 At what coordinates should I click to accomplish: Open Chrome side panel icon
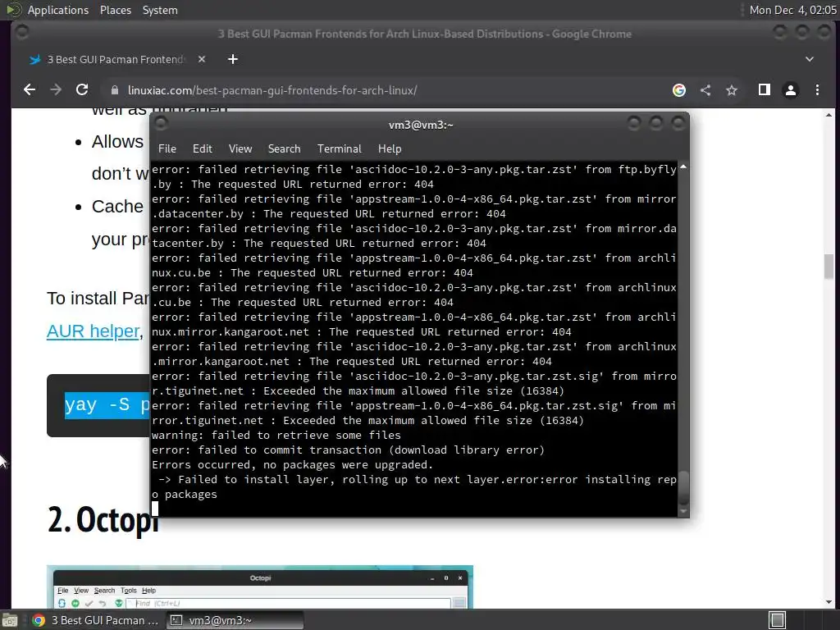point(765,90)
